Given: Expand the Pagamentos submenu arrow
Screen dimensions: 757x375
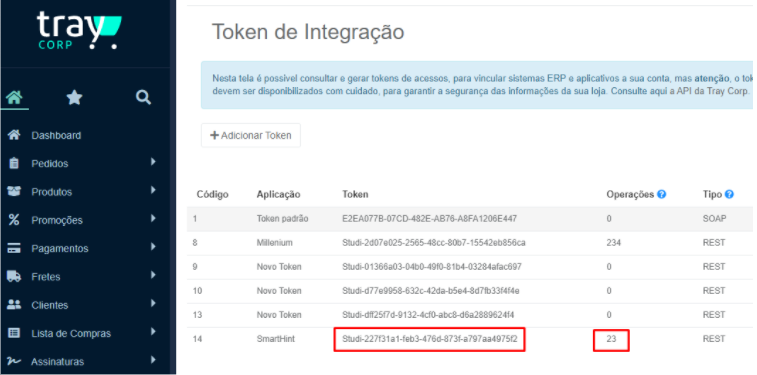Looking at the screenshot, I should [154, 247].
